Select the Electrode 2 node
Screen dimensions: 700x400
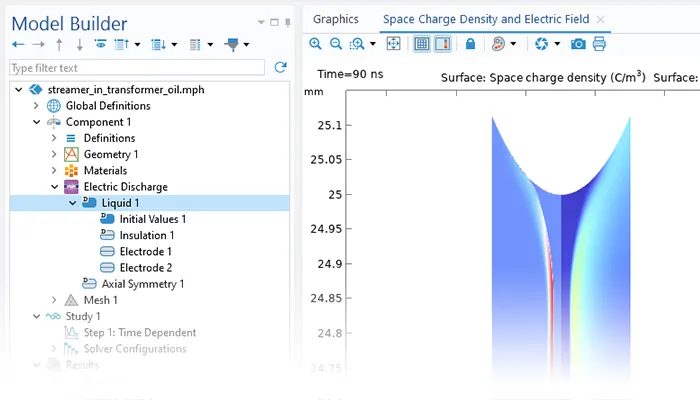click(x=145, y=267)
